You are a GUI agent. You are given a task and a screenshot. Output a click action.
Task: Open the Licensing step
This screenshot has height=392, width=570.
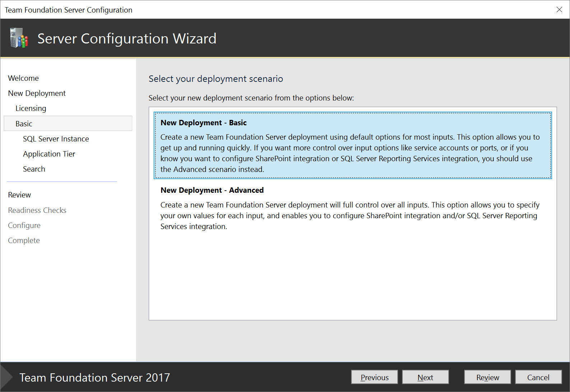31,108
